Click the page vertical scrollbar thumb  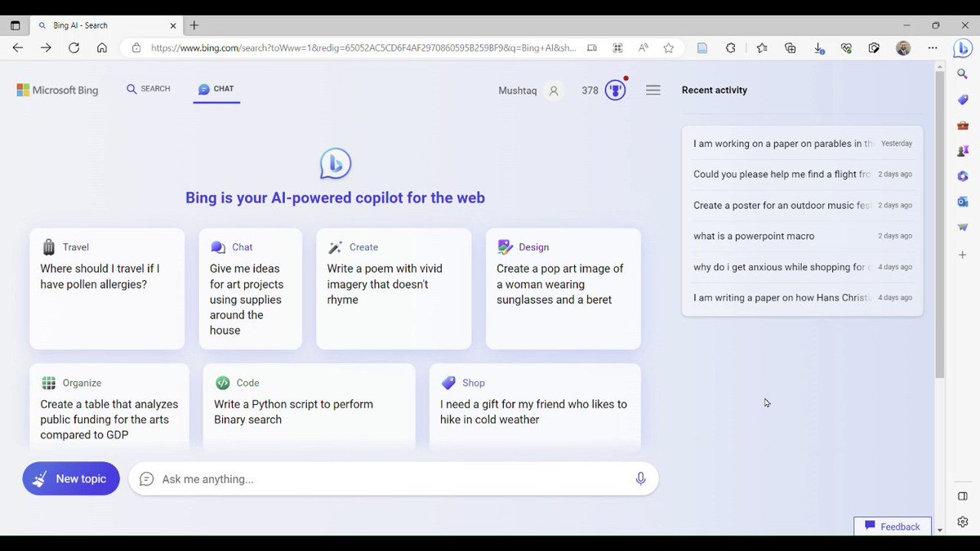[x=940, y=224]
